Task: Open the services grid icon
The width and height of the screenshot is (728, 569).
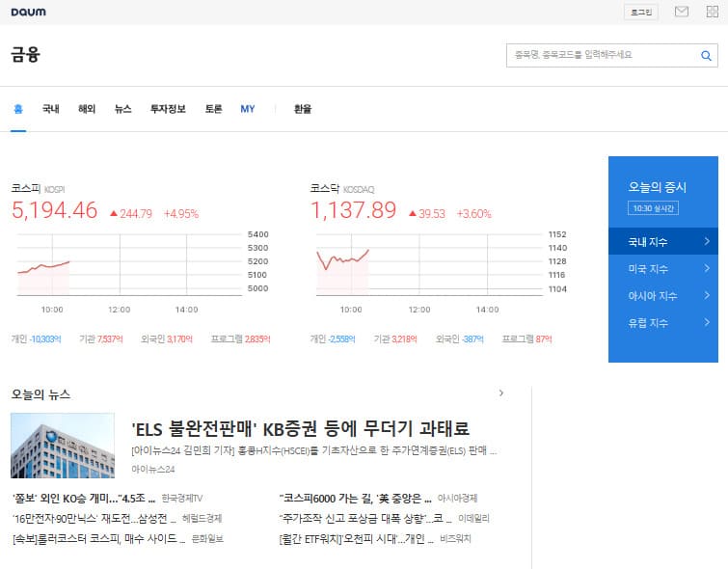Action: coord(711,12)
